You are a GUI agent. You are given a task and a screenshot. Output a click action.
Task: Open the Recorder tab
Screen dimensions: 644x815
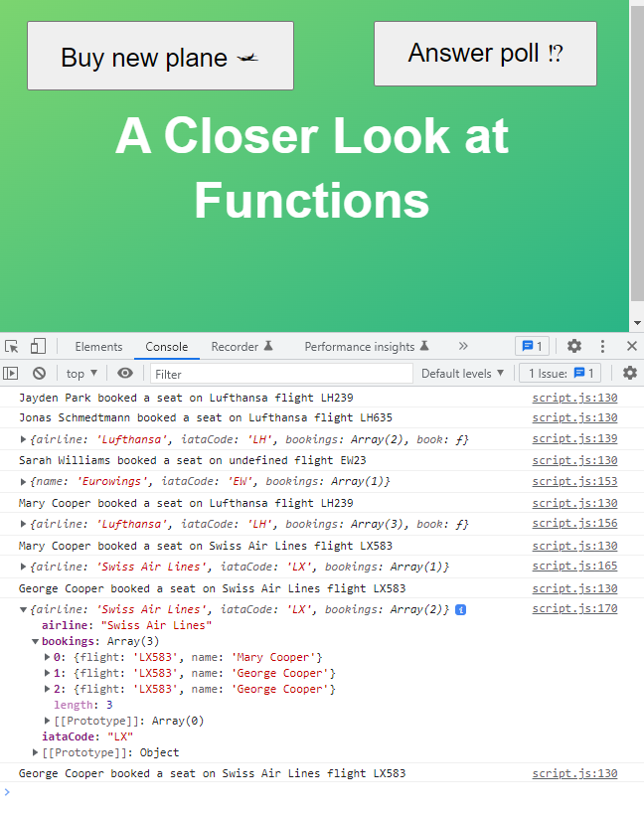(241, 347)
